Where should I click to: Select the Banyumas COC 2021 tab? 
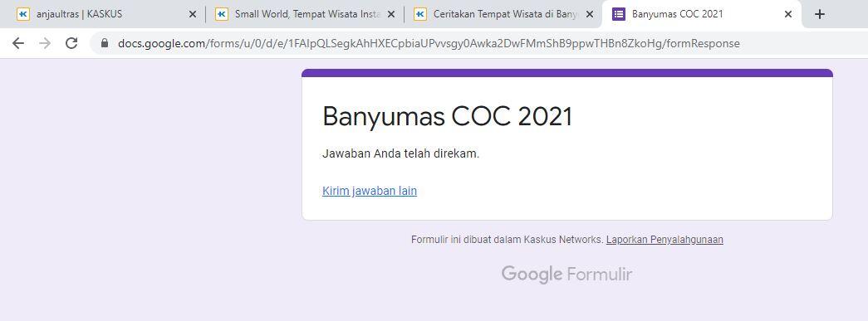(x=702, y=14)
